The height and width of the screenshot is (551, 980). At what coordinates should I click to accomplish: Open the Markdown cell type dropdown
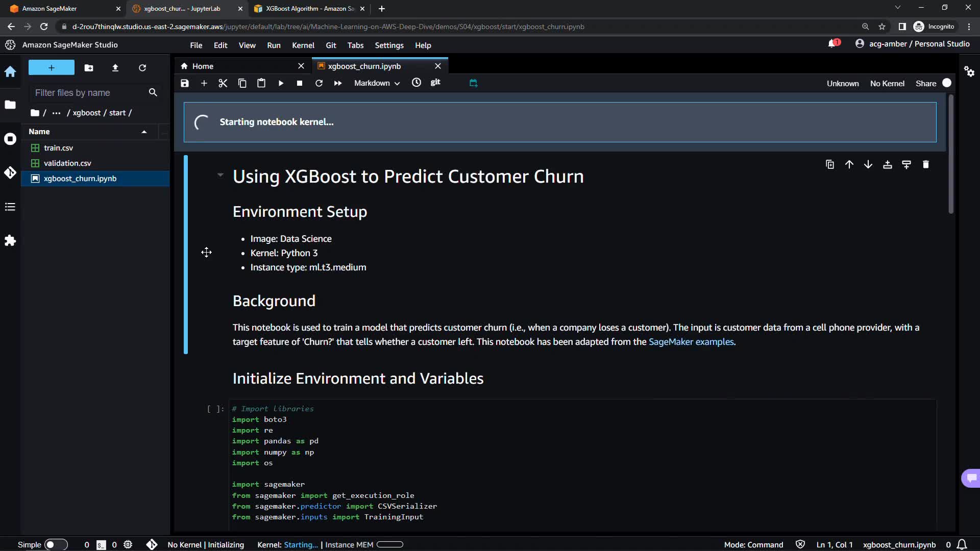coord(377,83)
